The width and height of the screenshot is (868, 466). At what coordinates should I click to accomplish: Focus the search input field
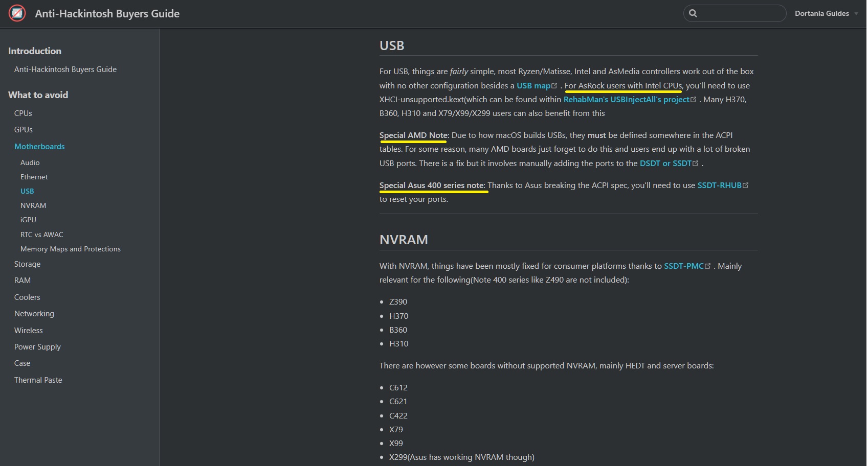(x=735, y=13)
